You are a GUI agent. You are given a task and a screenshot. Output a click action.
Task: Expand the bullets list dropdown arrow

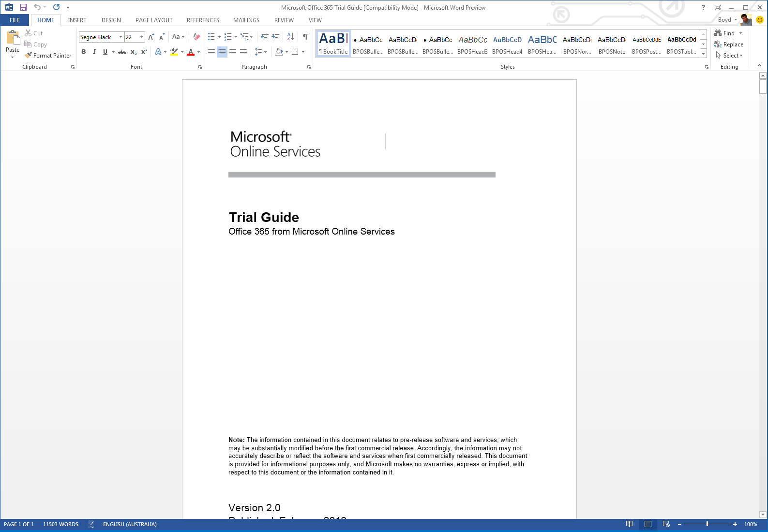pyautogui.click(x=219, y=37)
